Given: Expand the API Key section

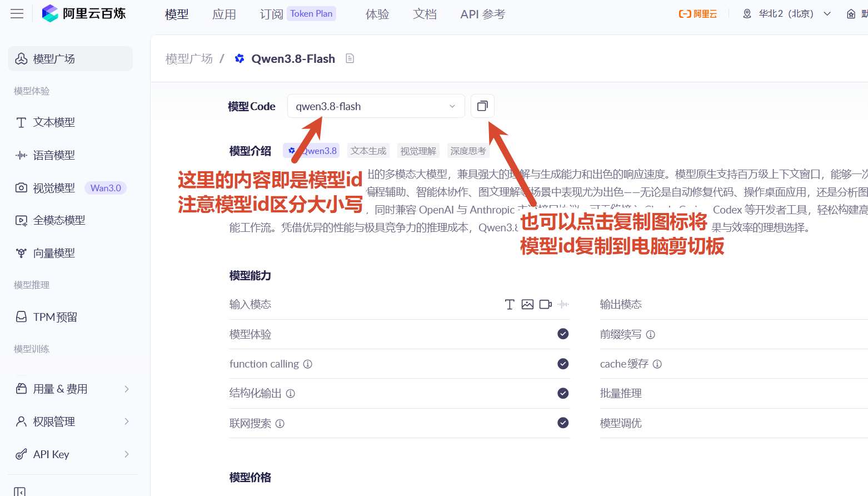Looking at the screenshot, I should (x=73, y=454).
